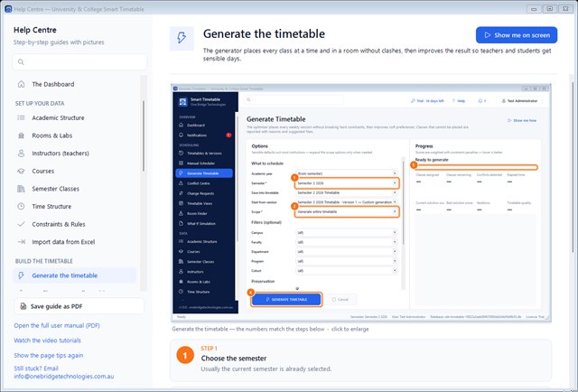Open the full user manual (PDF) link

(57, 326)
